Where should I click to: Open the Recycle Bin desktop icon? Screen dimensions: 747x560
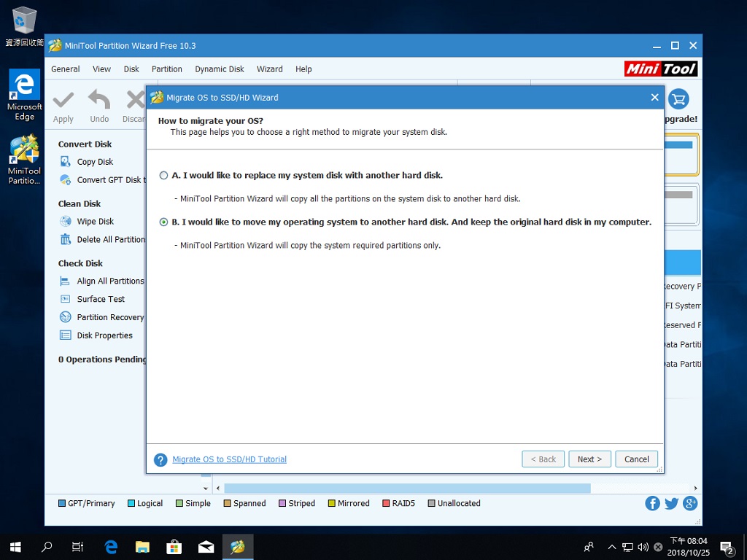click(x=24, y=27)
